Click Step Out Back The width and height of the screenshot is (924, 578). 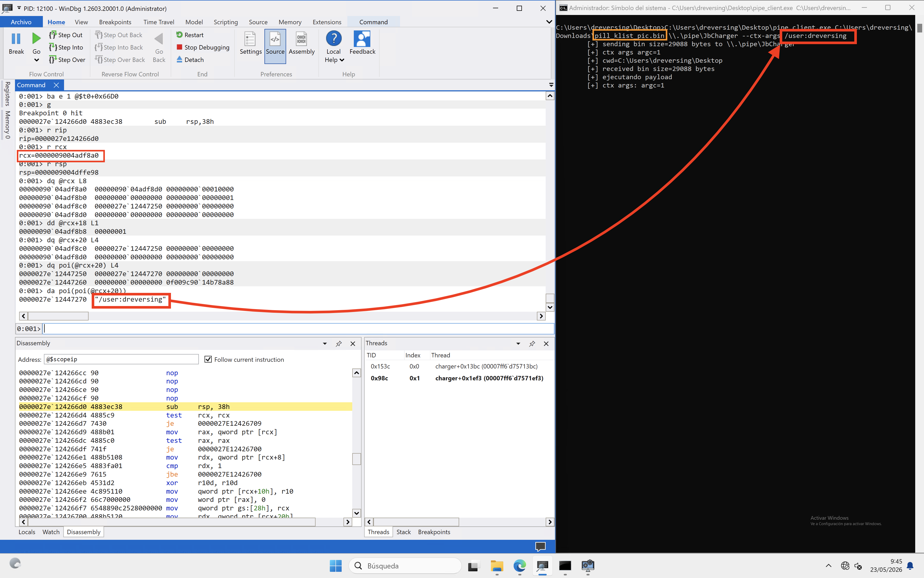[x=119, y=35]
